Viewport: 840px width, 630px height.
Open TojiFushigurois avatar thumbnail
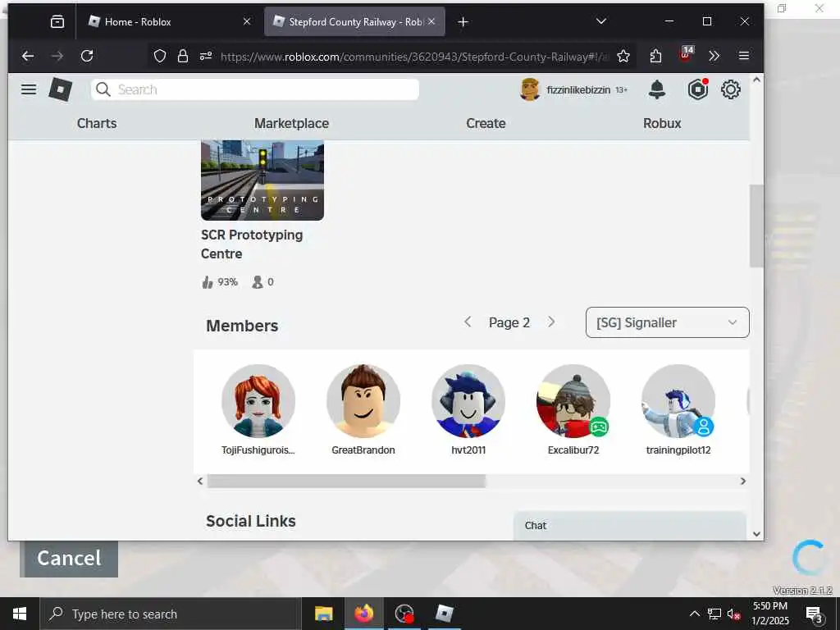pos(258,401)
